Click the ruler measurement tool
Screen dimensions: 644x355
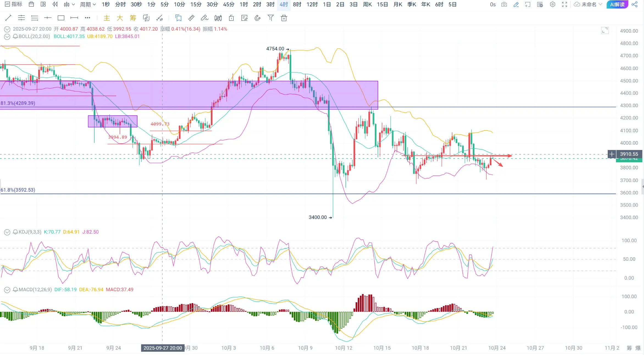pyautogui.click(x=191, y=18)
